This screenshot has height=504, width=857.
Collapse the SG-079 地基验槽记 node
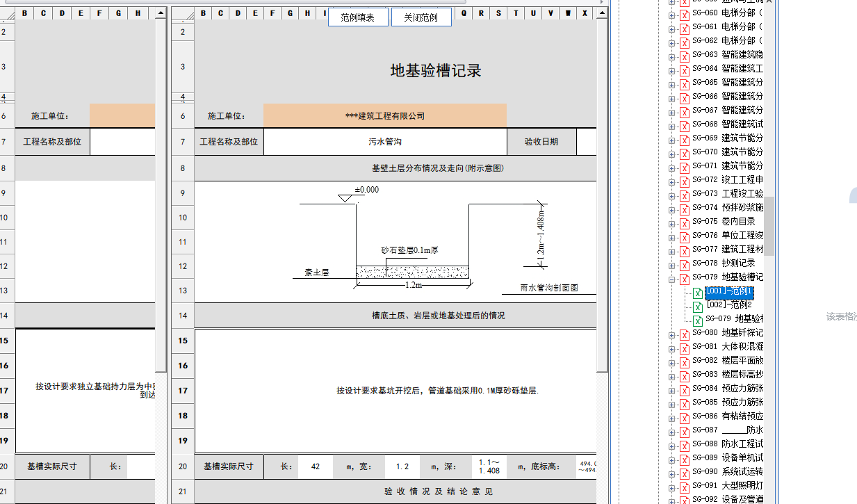pyautogui.click(x=671, y=279)
